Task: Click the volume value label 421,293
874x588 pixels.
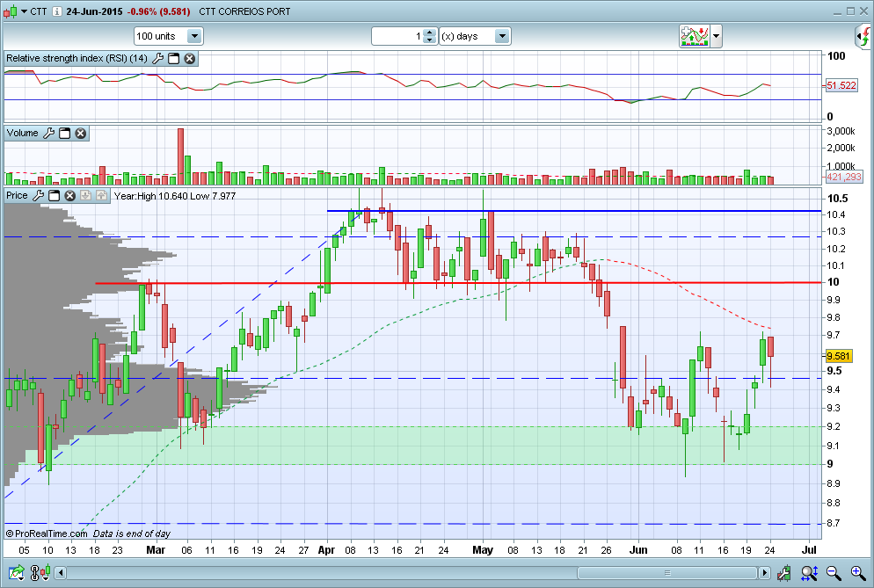Action: coord(844,177)
